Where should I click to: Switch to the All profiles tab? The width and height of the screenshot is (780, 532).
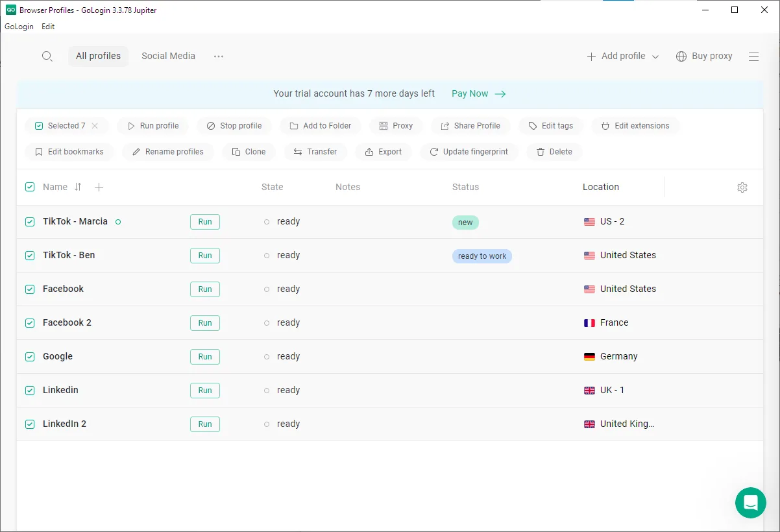tap(98, 56)
